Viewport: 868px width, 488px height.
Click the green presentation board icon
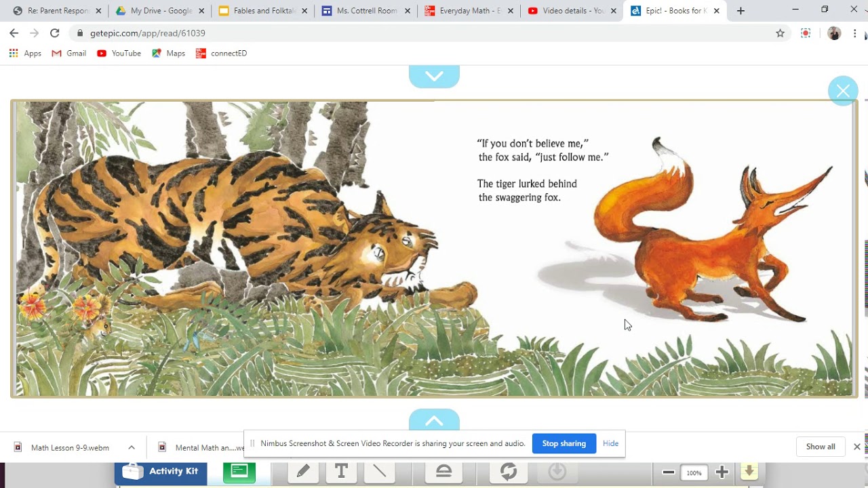pos(239,472)
